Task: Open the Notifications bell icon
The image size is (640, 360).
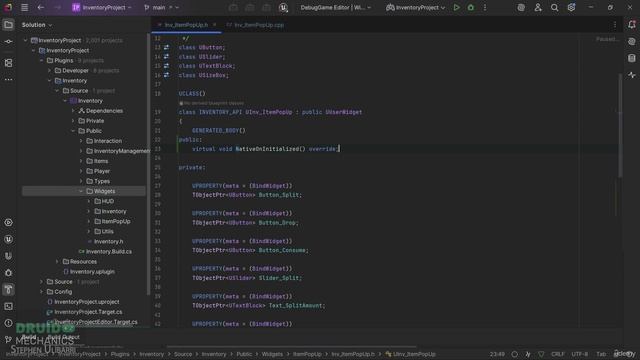Action: coord(631,25)
